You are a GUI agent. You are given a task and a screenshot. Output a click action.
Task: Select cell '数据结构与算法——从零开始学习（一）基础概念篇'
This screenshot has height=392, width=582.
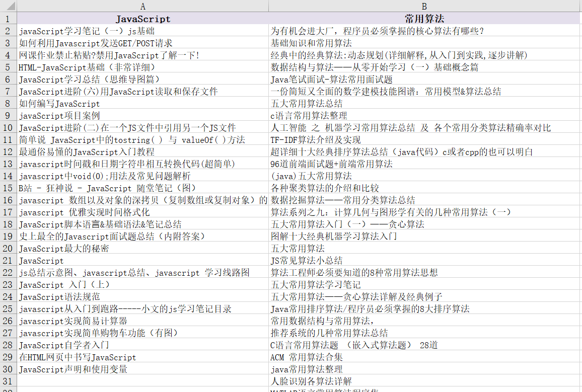click(x=424, y=67)
